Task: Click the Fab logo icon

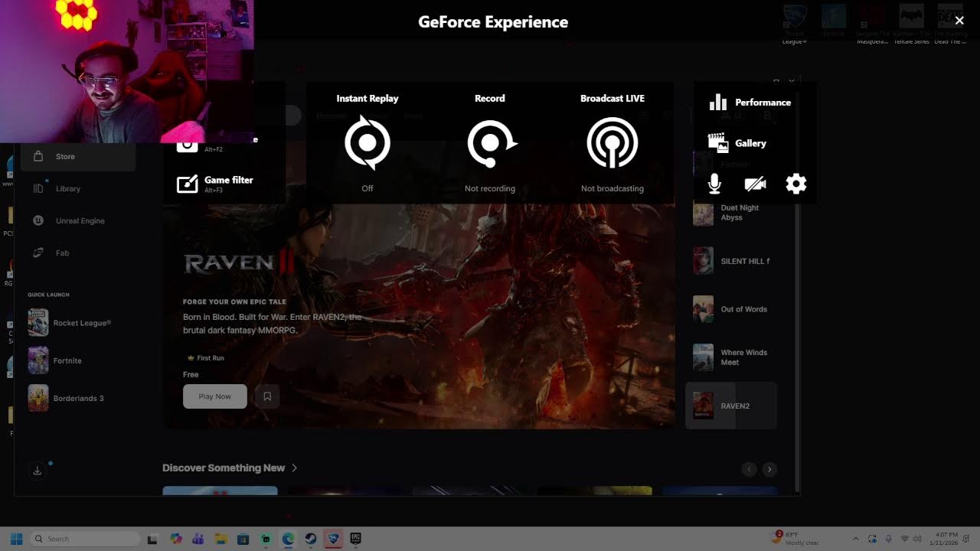Action: coord(38,253)
